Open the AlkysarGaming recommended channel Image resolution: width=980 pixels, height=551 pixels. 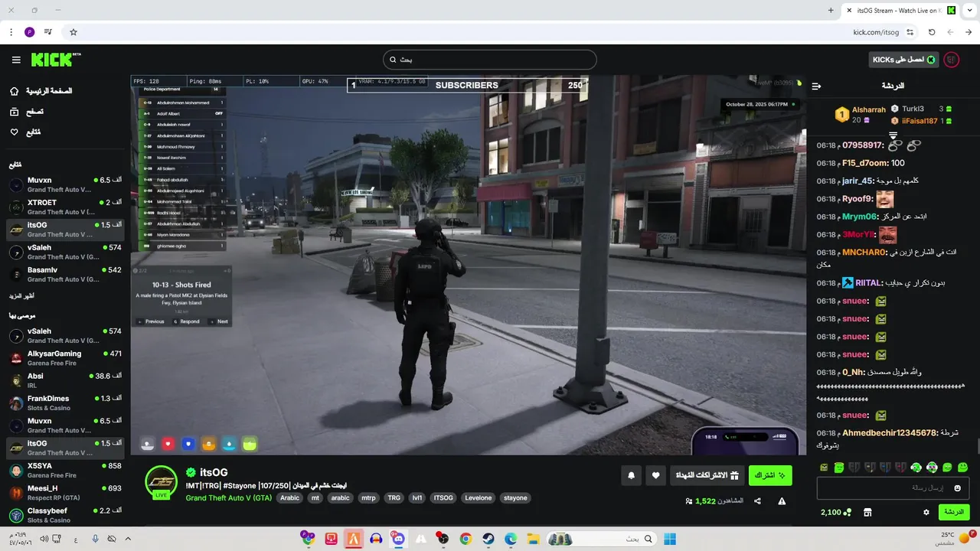coord(65,358)
